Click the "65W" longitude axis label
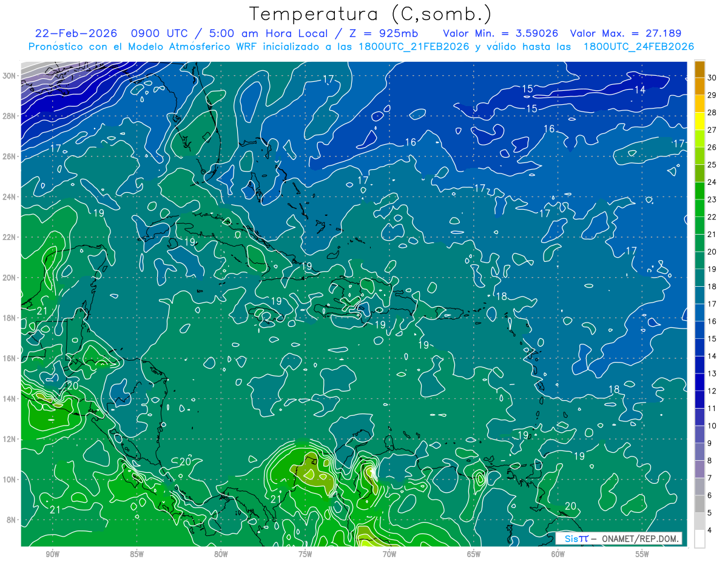 pos(474,554)
